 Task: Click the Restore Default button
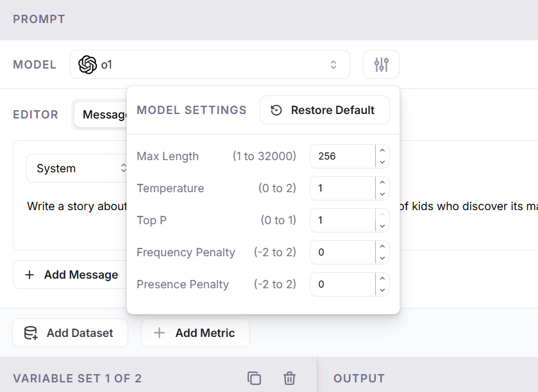[x=324, y=110]
